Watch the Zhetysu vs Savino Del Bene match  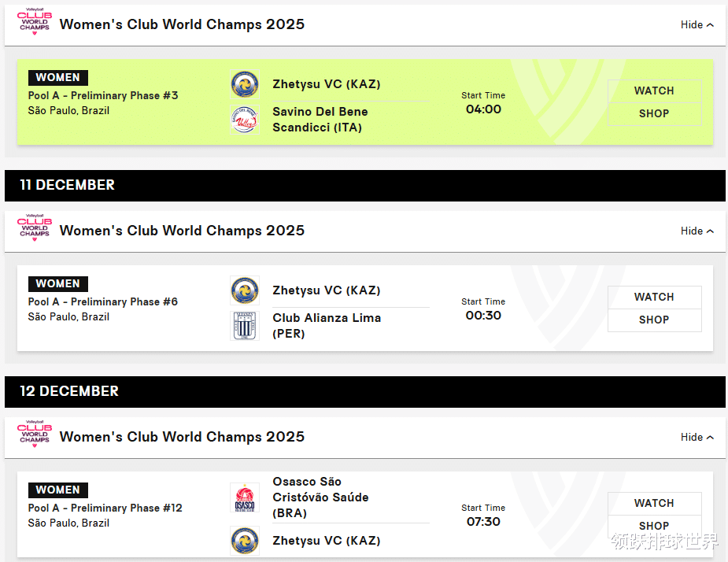point(654,91)
